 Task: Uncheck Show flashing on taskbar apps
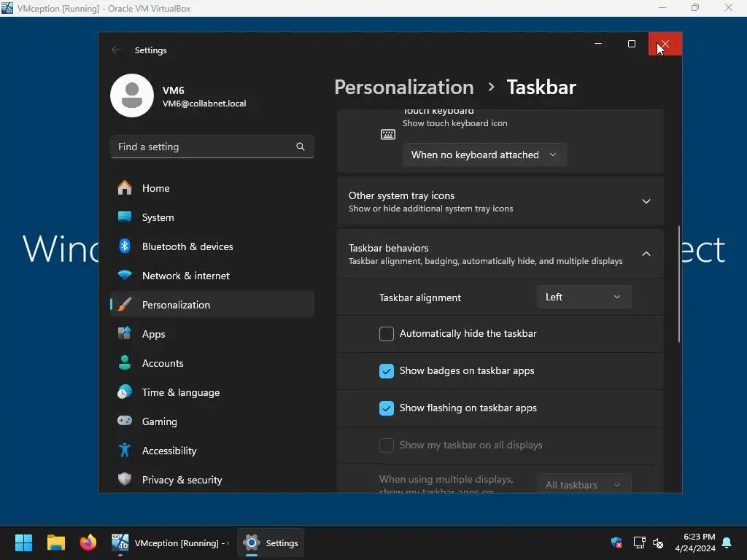coord(387,408)
